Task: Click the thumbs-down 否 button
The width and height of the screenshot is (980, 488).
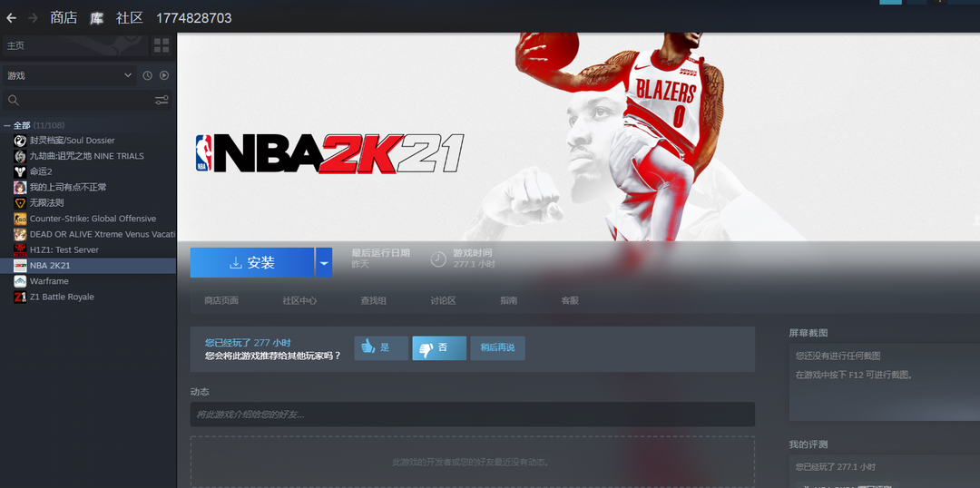Action: (439, 348)
